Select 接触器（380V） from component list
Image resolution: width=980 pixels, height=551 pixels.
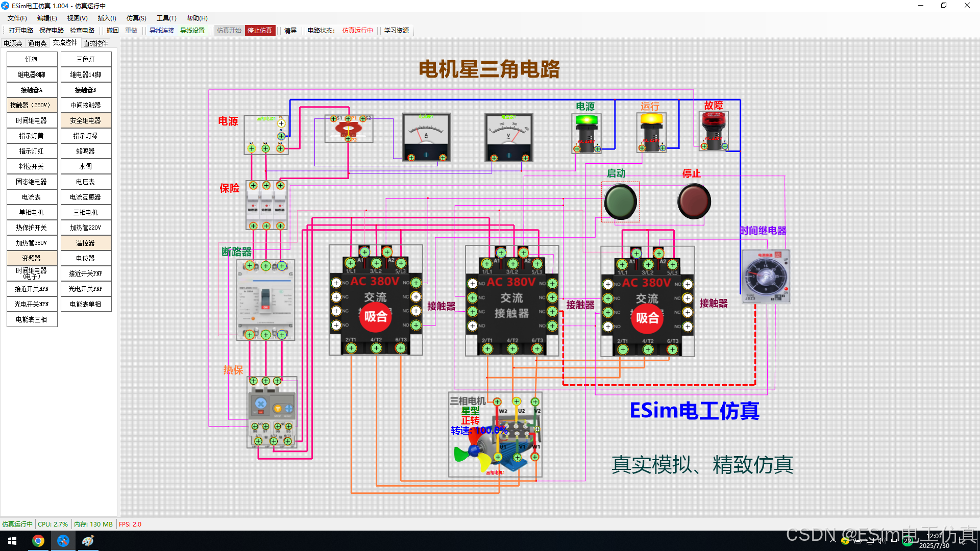click(x=31, y=105)
